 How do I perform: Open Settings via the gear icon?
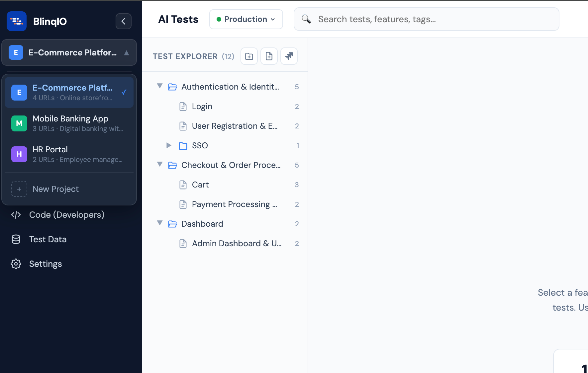[16, 264]
